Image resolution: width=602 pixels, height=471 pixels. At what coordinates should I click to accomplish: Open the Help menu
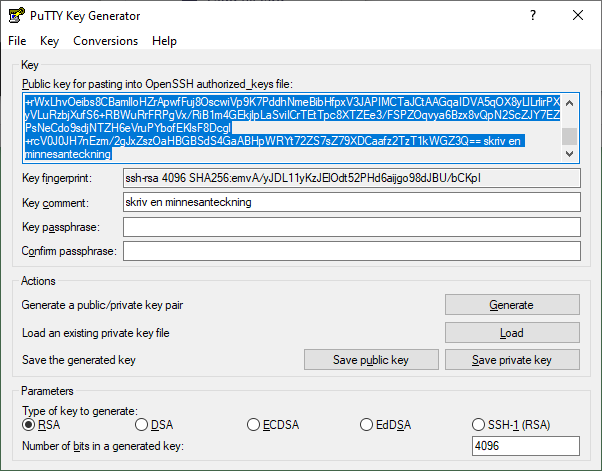click(164, 41)
